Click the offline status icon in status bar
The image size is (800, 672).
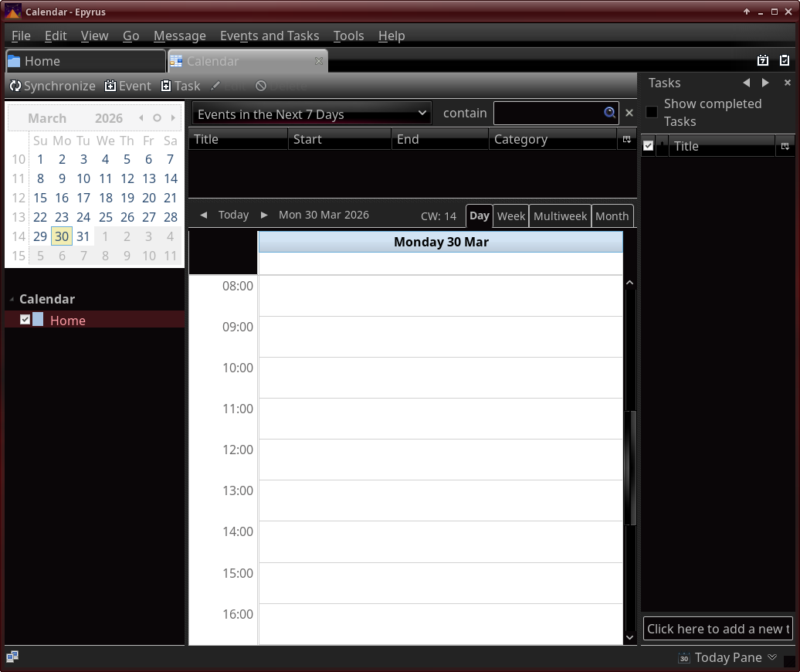pos(12,657)
